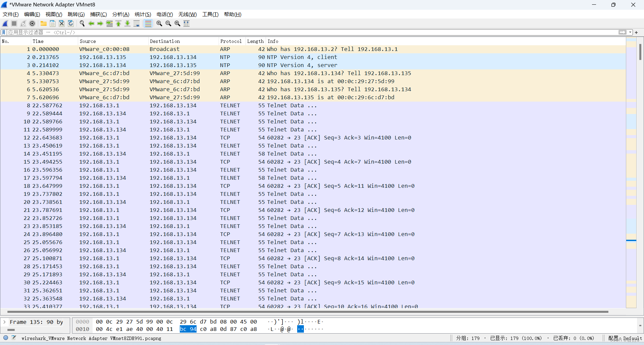644x345 pixels.
Task: Click the capture filename in status bar
Action: (x=91, y=338)
